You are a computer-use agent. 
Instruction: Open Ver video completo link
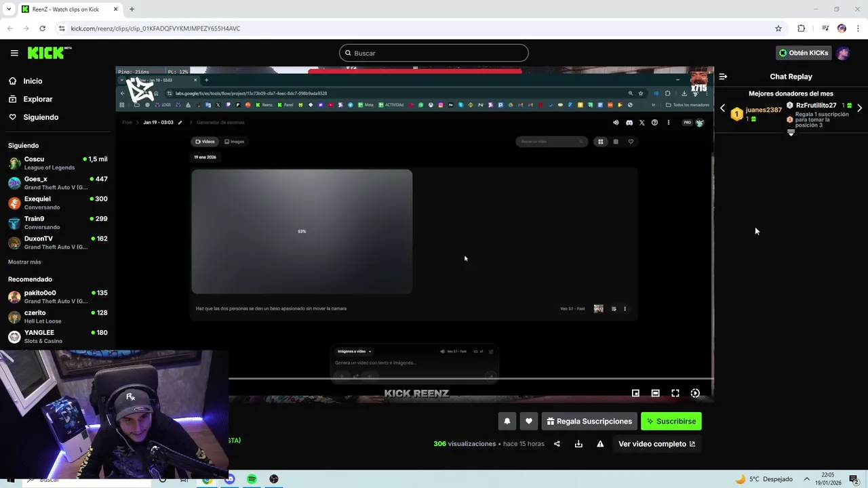point(656,444)
